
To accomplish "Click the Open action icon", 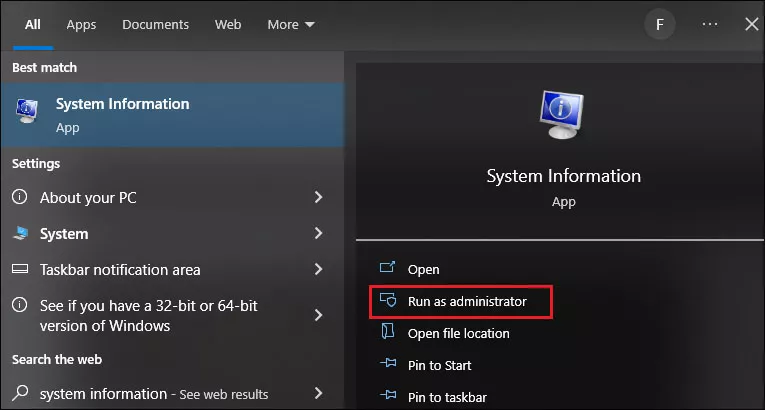I will 388,267.
